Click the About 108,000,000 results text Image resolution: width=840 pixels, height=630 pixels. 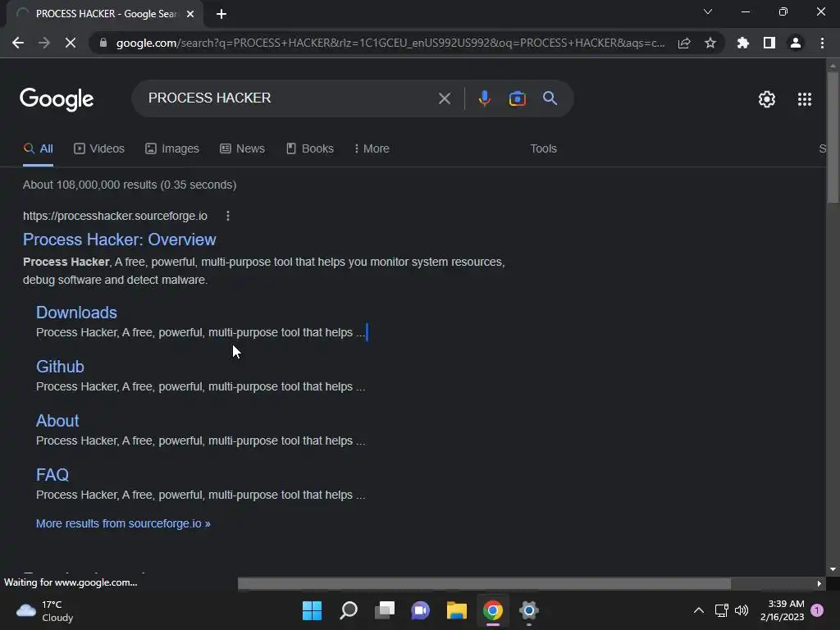click(130, 185)
